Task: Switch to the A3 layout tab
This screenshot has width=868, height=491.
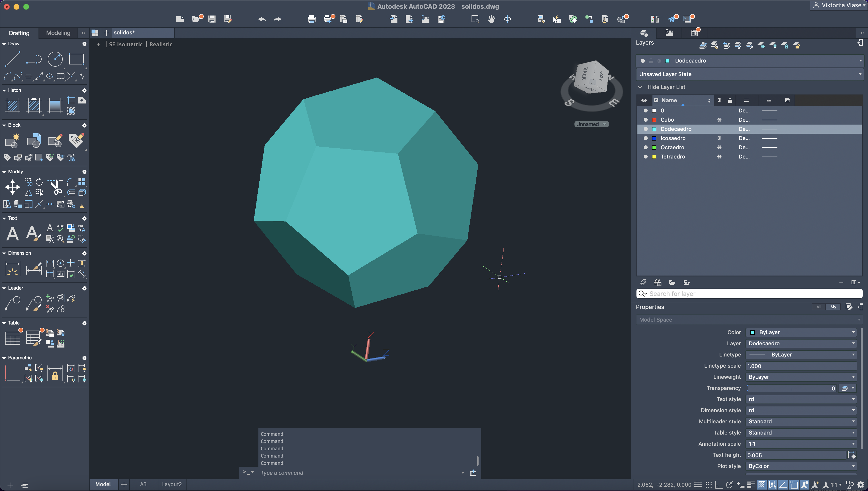Action: [143, 484]
